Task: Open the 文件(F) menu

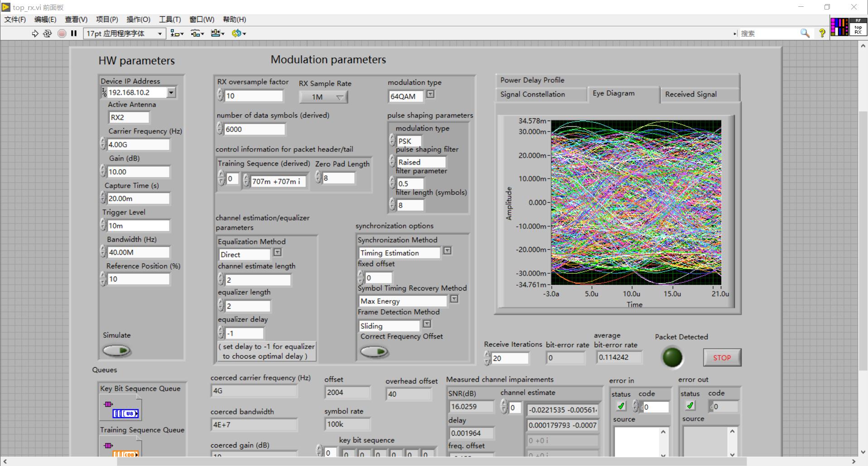Action: [15, 19]
